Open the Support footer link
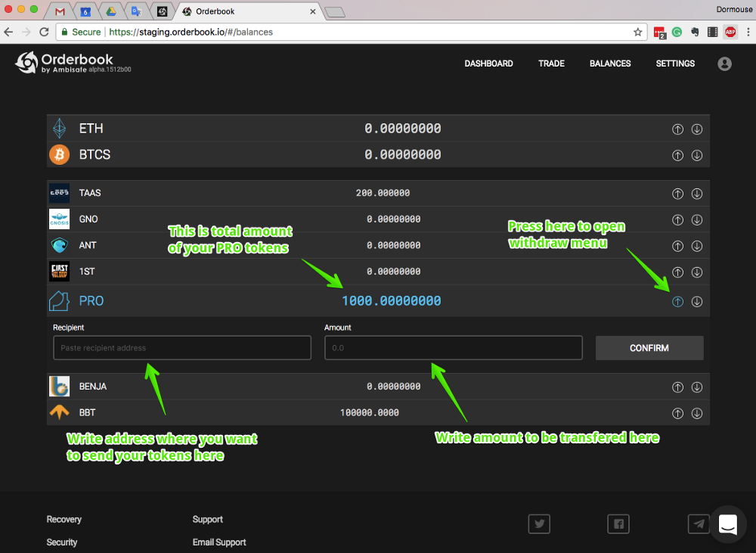This screenshot has height=553, width=756. click(x=207, y=519)
